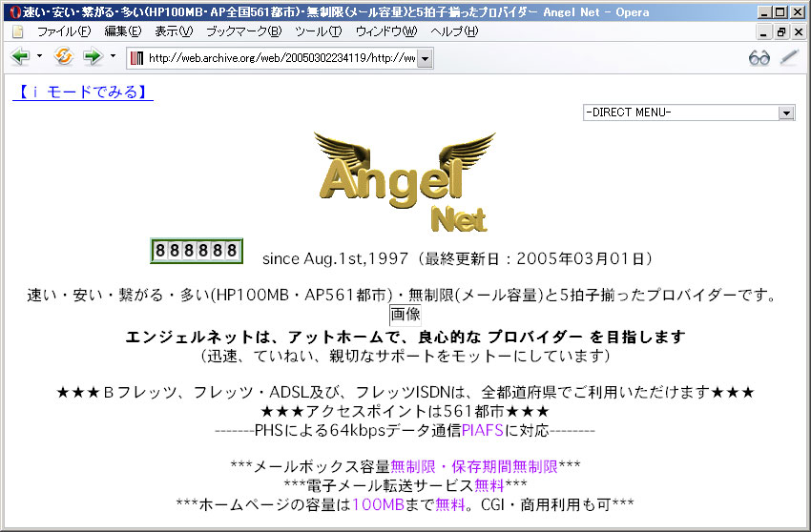Click the page icon left of ファイル menu
This screenshot has height=532, width=811.
17,31
